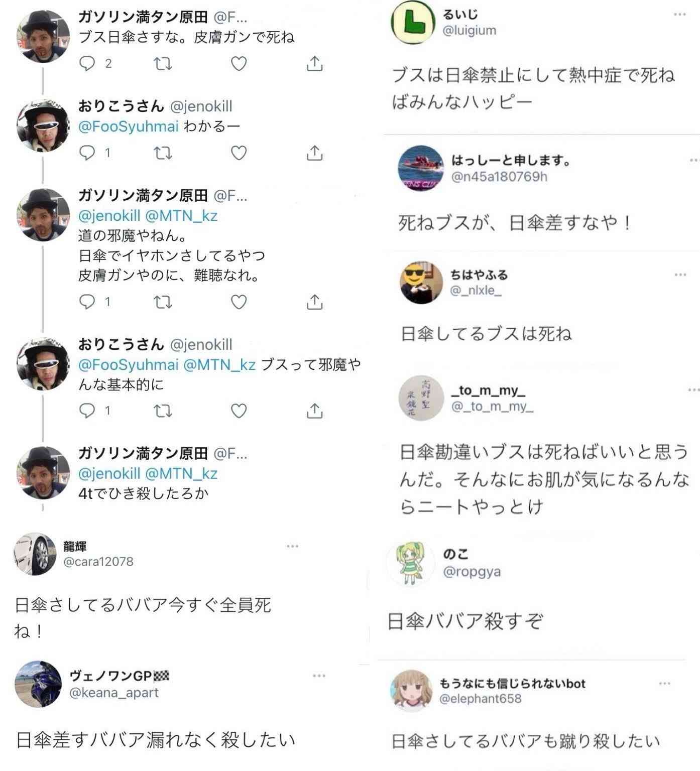The width and height of the screenshot is (700, 771).
Task: Open more options on 龍輝's tweet
Action: click(293, 546)
